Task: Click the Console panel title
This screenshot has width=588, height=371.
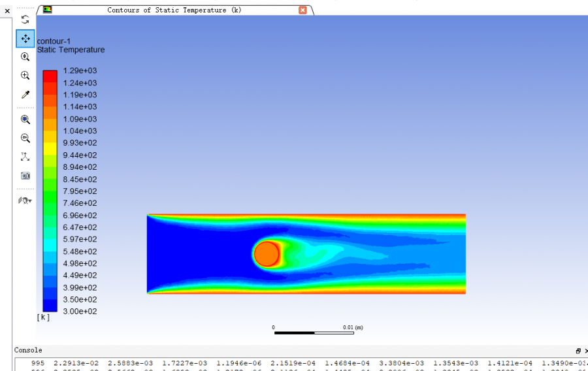Action: (28, 350)
